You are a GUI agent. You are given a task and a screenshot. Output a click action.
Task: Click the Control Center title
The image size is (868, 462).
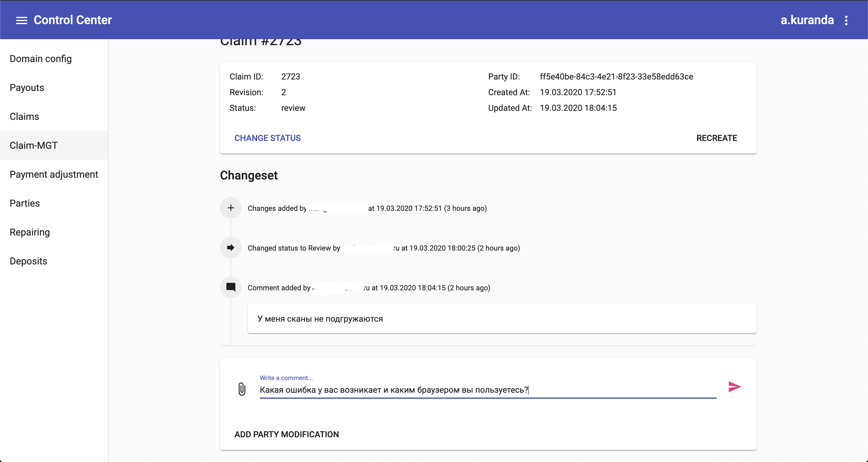click(73, 20)
